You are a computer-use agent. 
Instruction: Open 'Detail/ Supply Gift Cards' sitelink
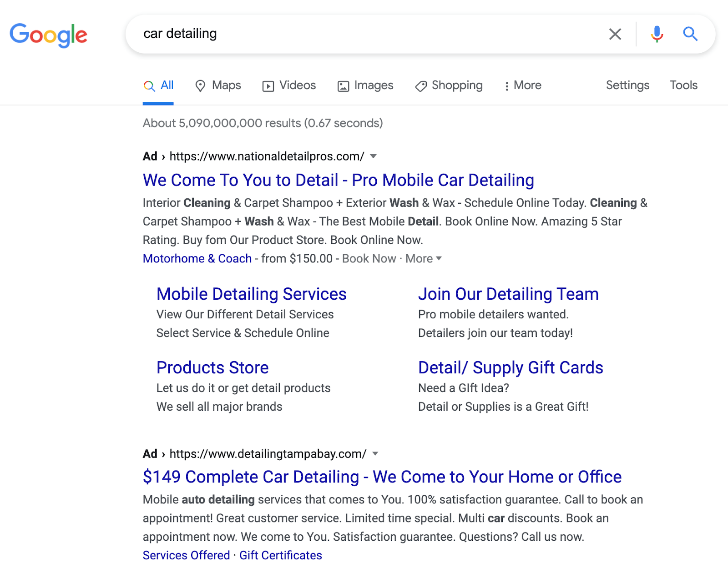(511, 368)
